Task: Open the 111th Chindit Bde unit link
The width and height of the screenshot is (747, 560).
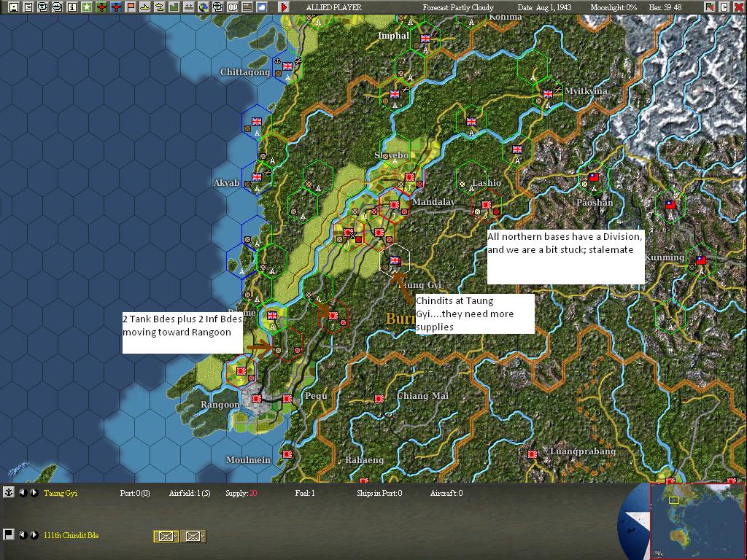Action: (71, 535)
